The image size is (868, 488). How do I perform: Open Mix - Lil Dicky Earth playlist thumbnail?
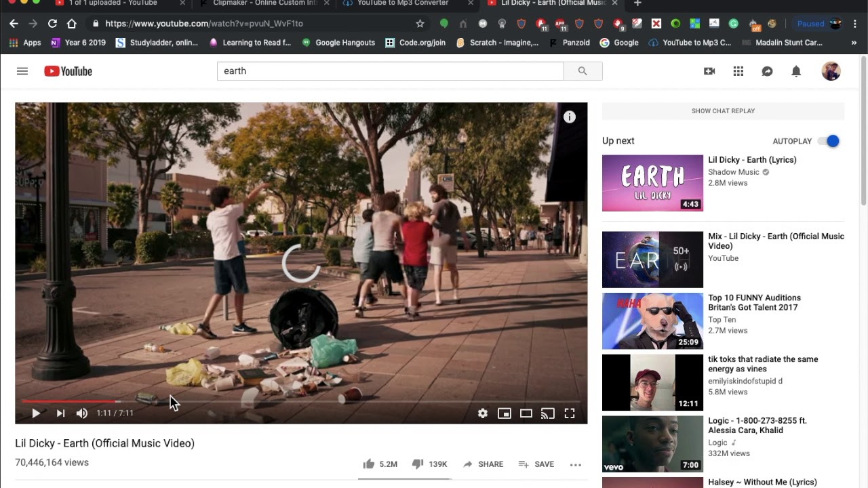pyautogui.click(x=652, y=260)
